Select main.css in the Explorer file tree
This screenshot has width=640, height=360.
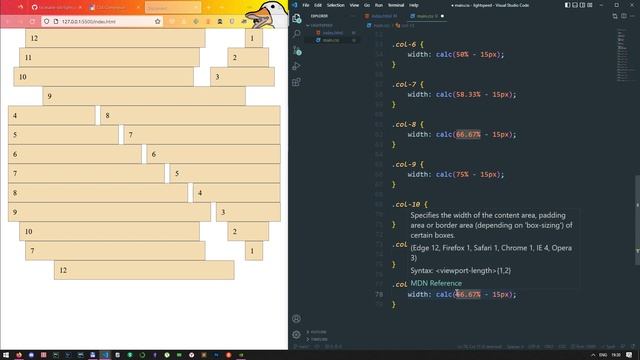pyautogui.click(x=331, y=40)
